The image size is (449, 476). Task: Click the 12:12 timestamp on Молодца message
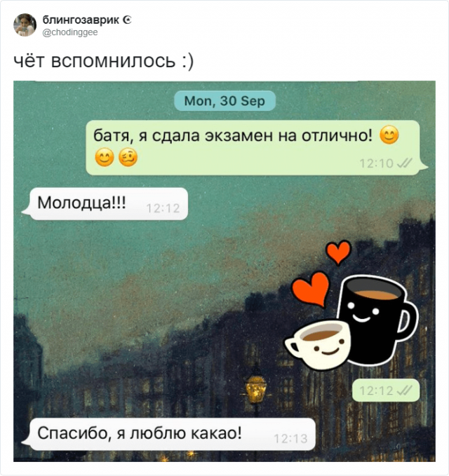(x=163, y=208)
